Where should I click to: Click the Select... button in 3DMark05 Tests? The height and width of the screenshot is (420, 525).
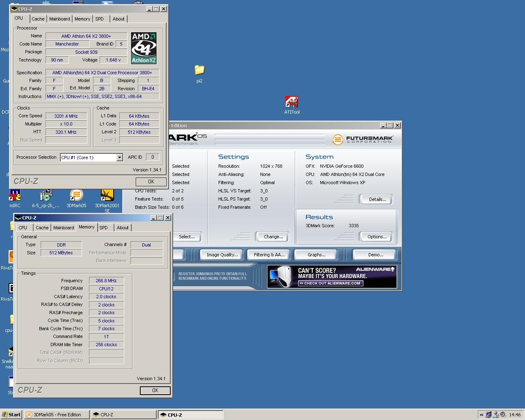[187, 237]
